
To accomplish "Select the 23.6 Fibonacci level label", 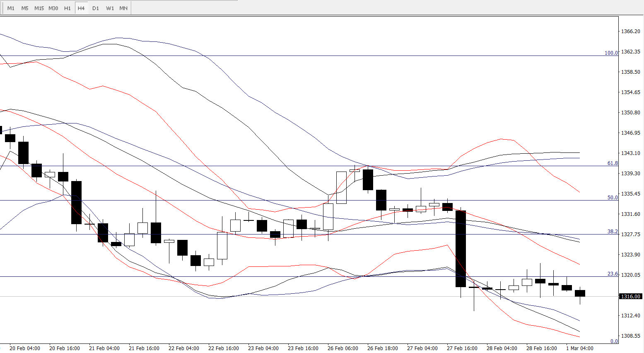I will 613,274.
